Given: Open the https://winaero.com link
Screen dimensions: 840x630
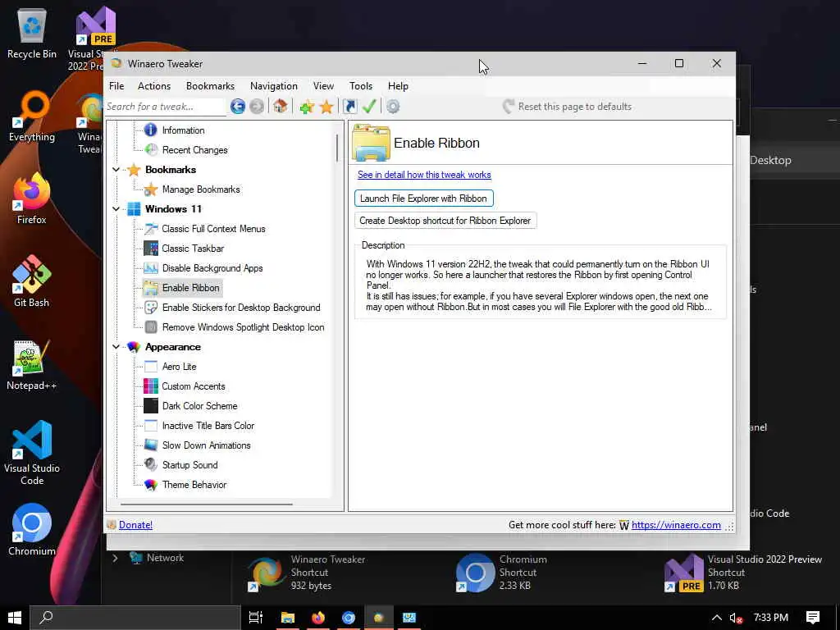Looking at the screenshot, I should [676, 525].
